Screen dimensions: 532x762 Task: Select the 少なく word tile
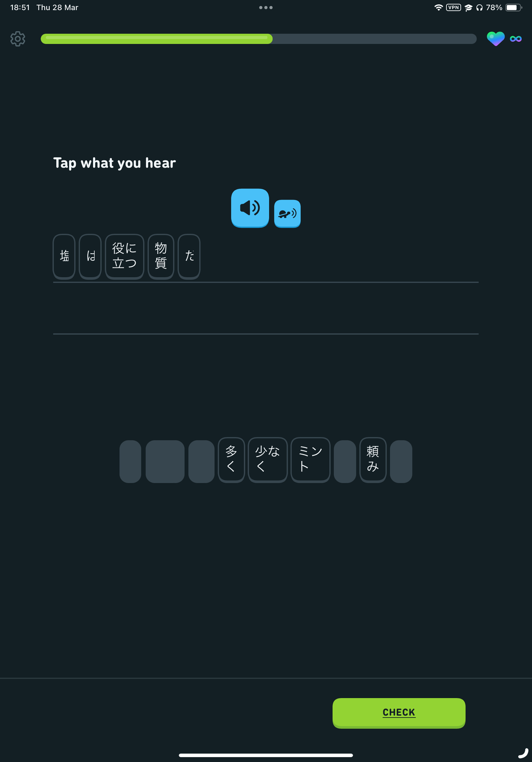(268, 460)
